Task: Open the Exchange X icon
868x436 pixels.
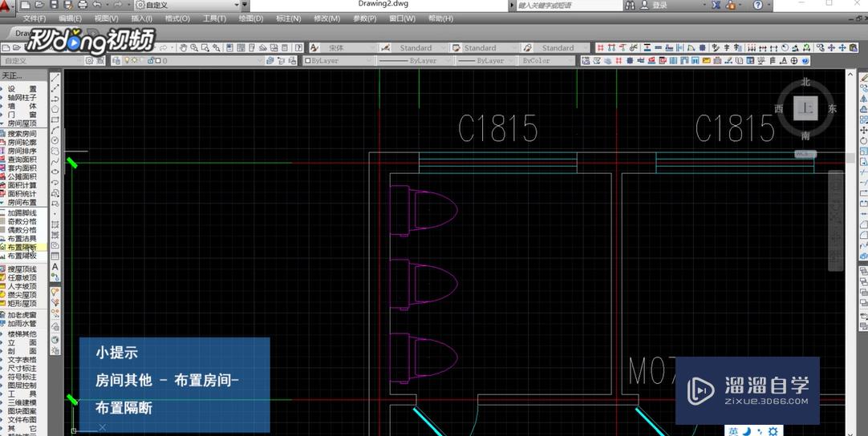Action: point(716,5)
